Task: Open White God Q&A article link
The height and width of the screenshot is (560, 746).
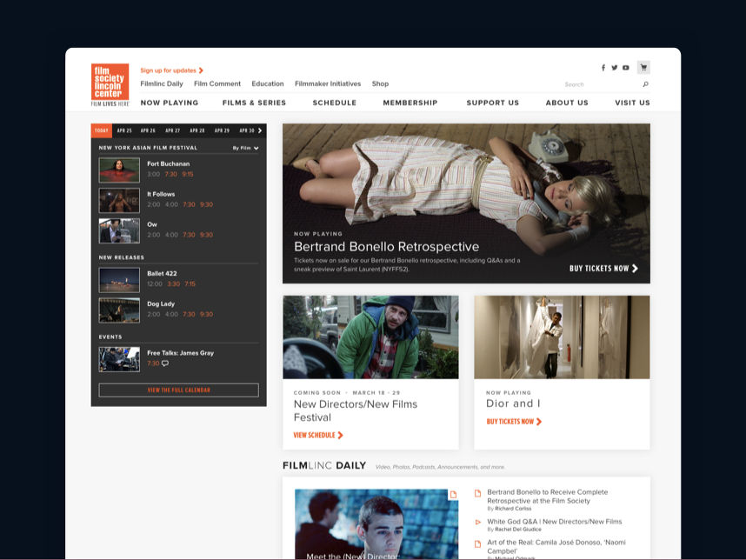Action: coord(554,522)
